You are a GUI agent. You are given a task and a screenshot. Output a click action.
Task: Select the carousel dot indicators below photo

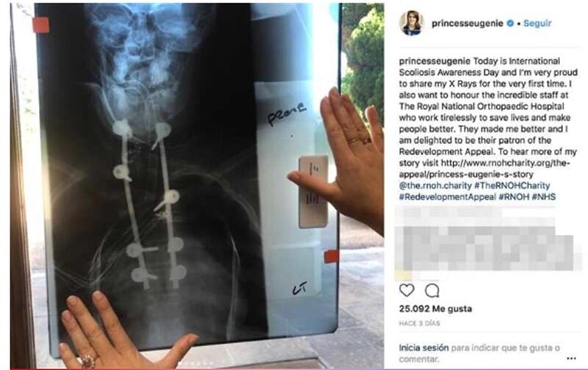[x=196, y=363]
